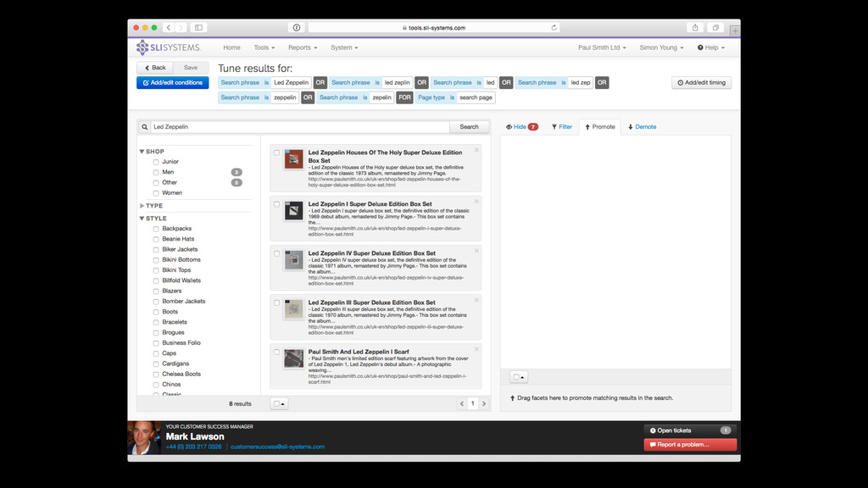
Task: Tick the Women shop checkbox
Action: point(156,194)
